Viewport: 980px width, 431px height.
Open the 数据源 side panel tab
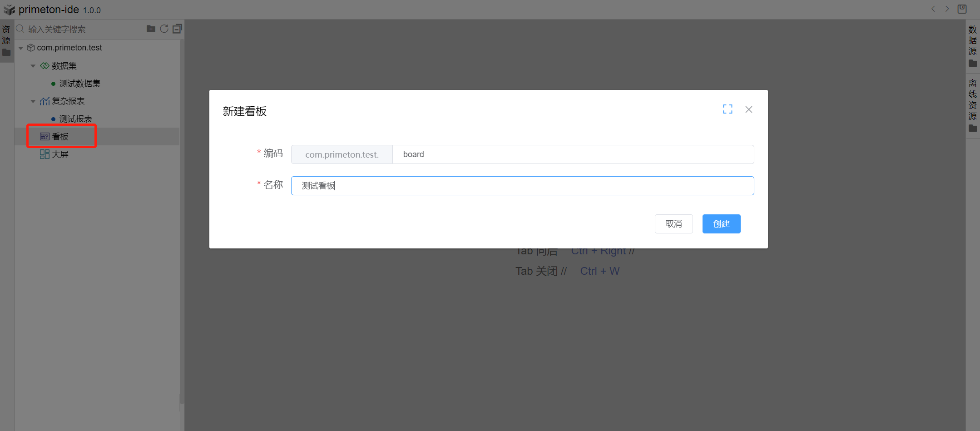[972, 46]
